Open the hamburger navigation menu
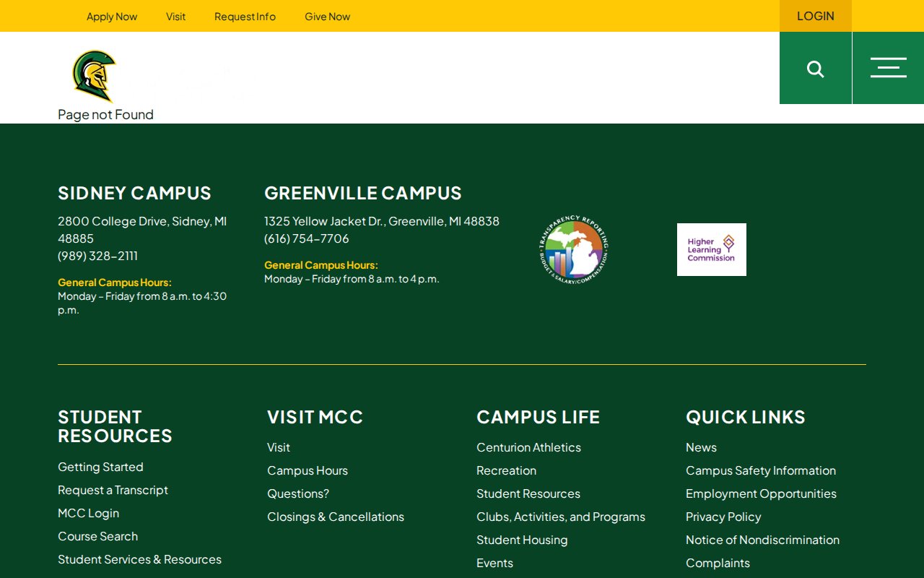The width and height of the screenshot is (924, 578). point(888,68)
